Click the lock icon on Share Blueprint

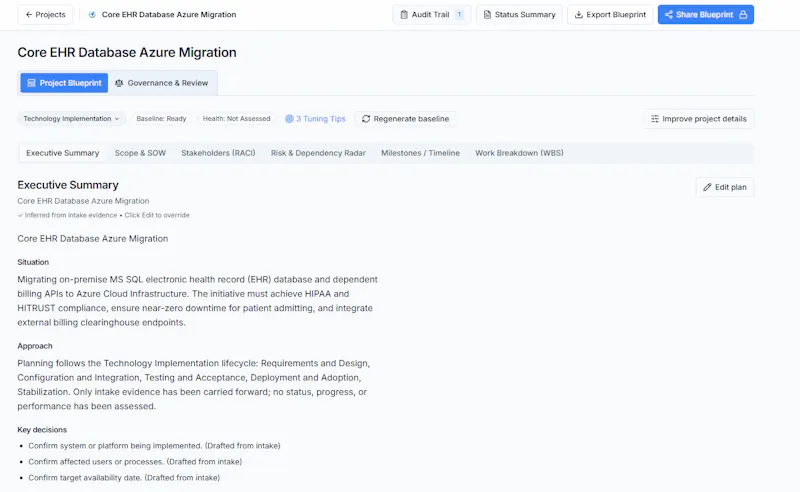743,15
